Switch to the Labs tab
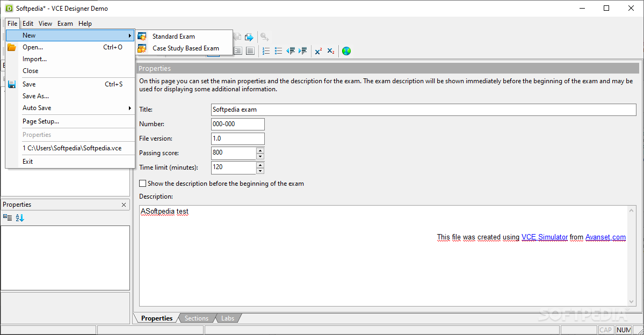The image size is (644, 335). (228, 318)
